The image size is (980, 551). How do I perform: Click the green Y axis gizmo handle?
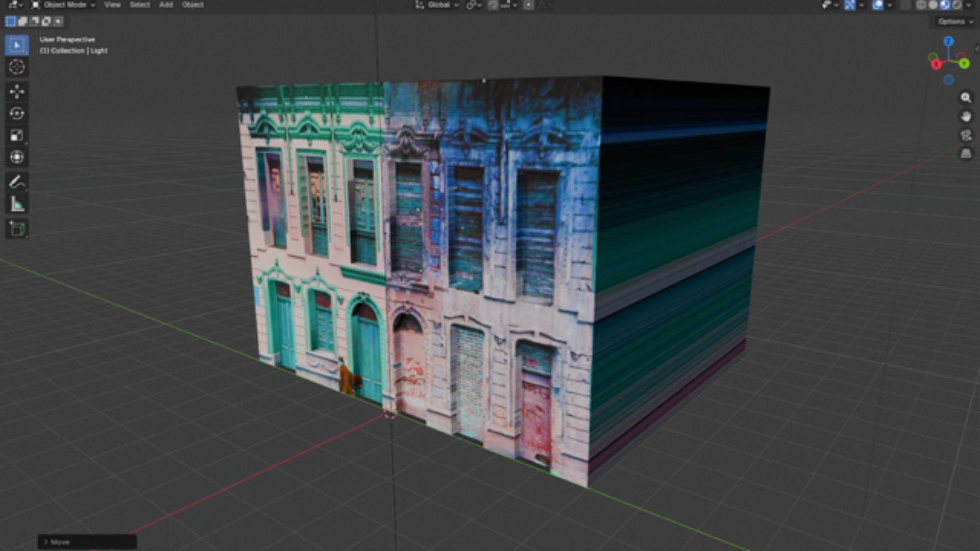point(964,64)
